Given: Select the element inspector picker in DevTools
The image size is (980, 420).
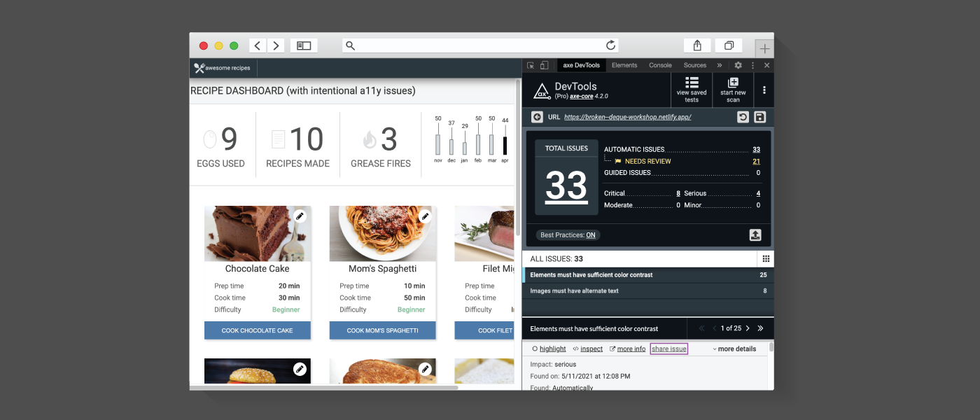Looking at the screenshot, I should (531, 65).
